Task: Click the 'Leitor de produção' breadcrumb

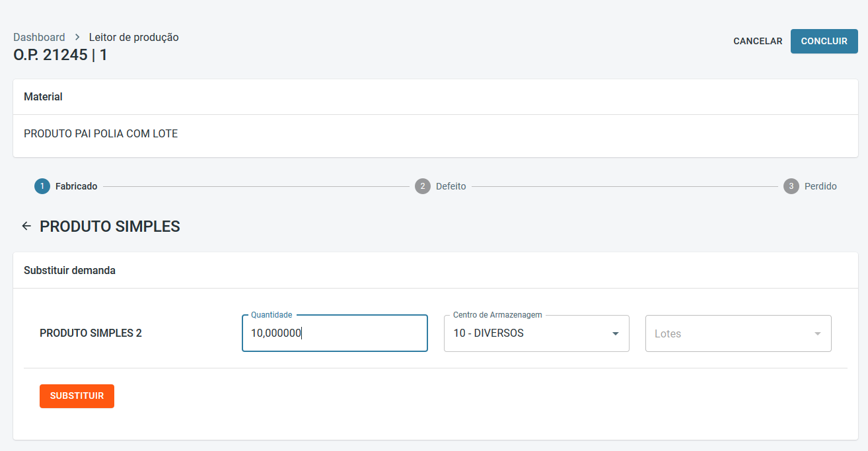Action: [134, 38]
